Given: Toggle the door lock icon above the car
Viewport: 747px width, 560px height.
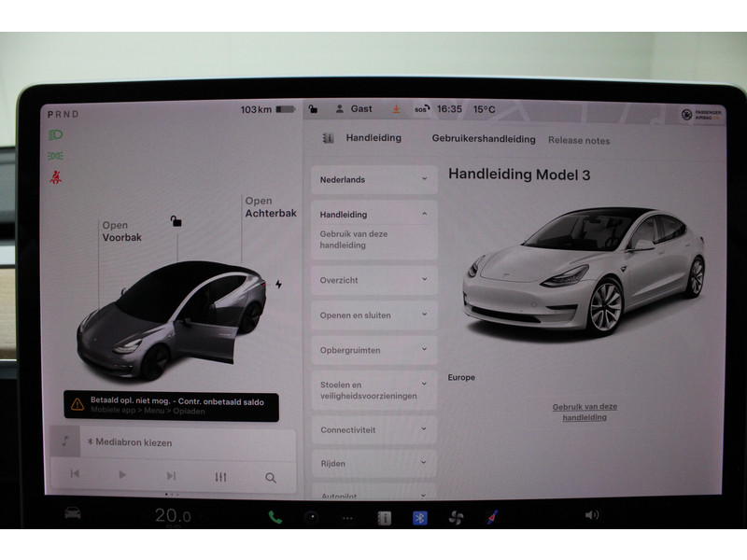Looking at the screenshot, I should point(176,221).
